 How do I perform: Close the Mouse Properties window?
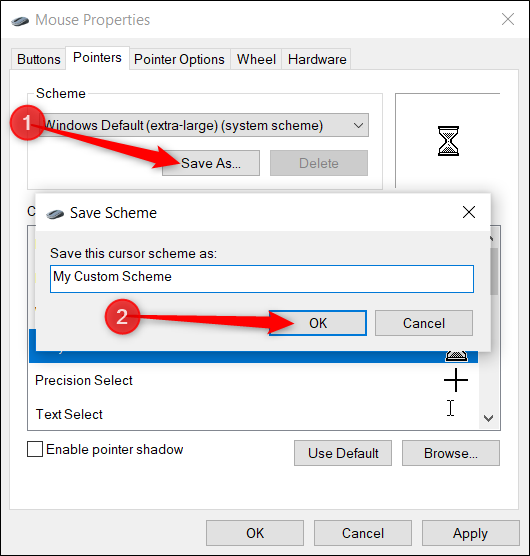pos(508,19)
